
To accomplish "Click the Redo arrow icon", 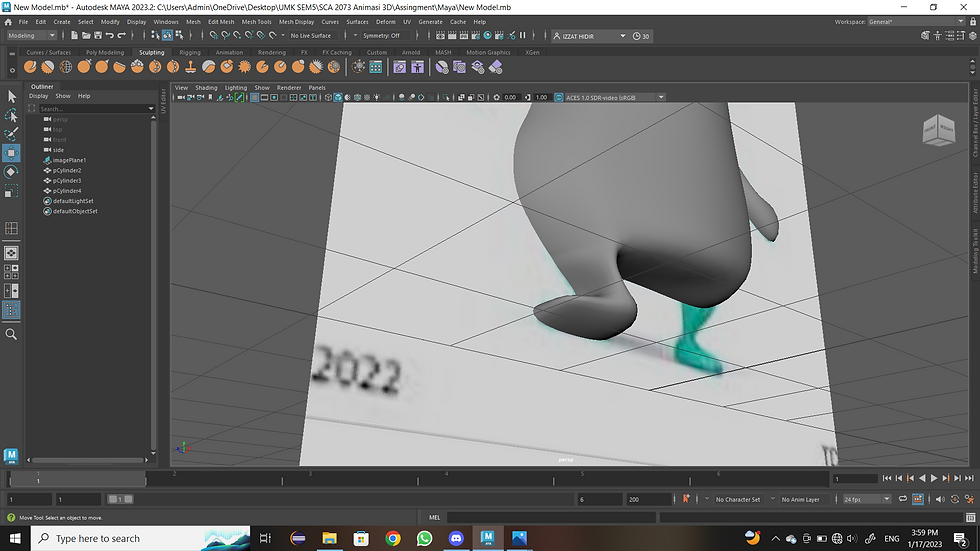I will coord(122,36).
